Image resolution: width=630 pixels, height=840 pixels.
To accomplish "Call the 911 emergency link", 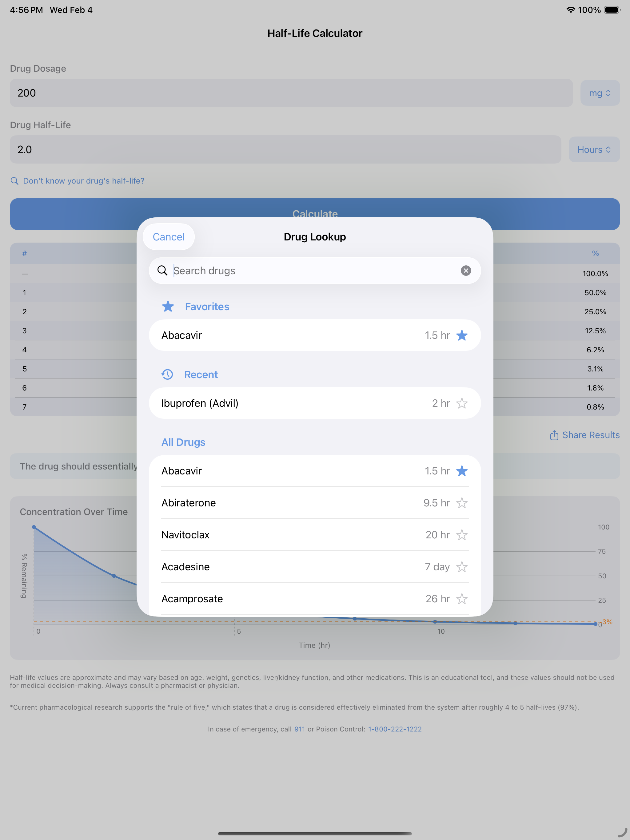I will pyautogui.click(x=299, y=729).
